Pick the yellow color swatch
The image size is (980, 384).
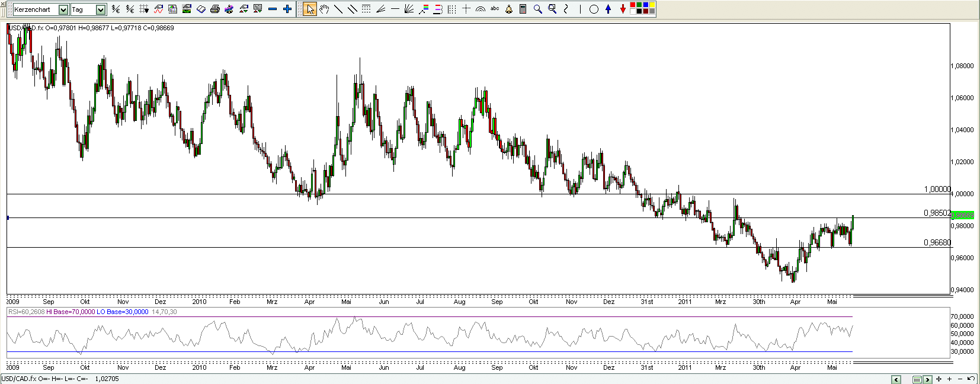tap(652, 5)
